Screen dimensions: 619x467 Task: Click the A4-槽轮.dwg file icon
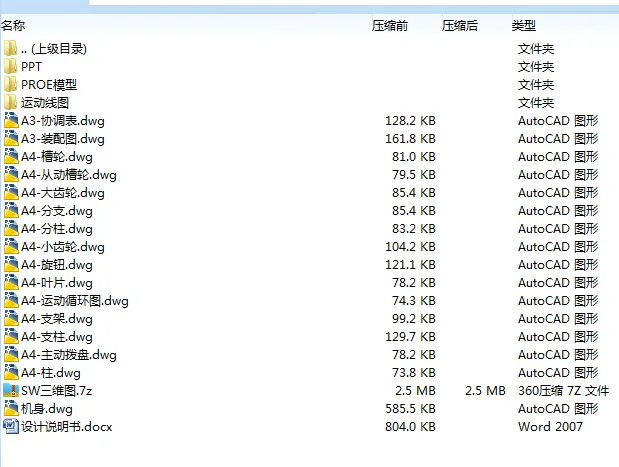click(x=11, y=156)
